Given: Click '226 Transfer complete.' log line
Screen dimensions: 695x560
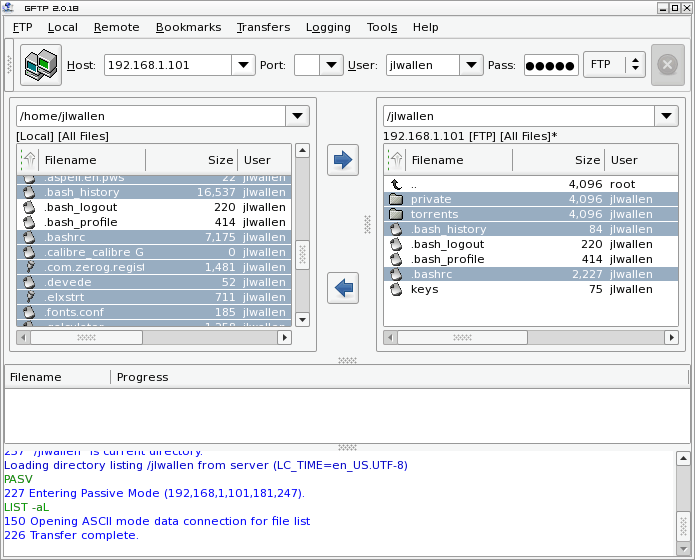Looking at the screenshot, I should coord(71,535).
